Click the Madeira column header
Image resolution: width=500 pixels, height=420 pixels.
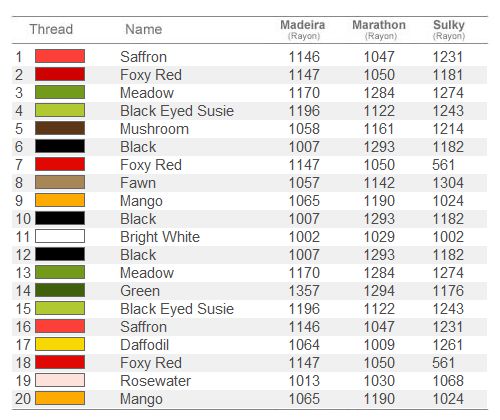pyautogui.click(x=303, y=29)
